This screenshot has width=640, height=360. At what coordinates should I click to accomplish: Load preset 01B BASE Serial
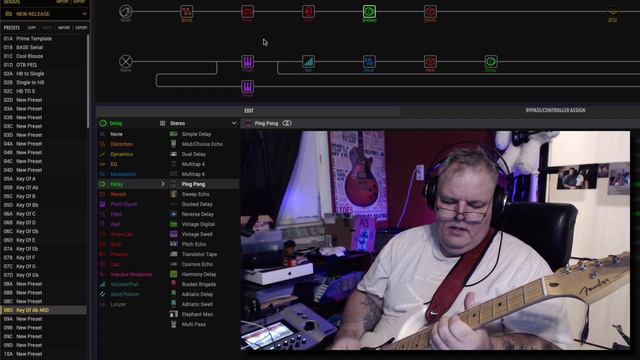click(29, 47)
